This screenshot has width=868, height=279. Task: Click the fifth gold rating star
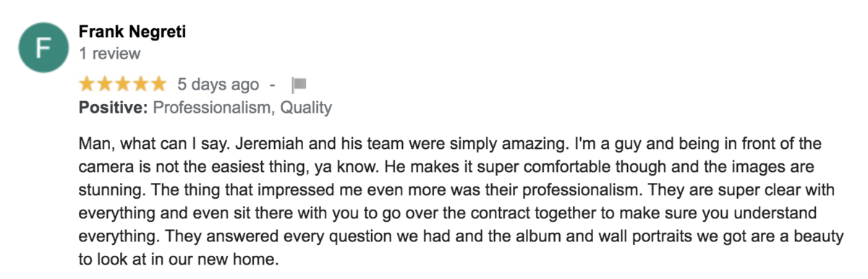point(159,85)
